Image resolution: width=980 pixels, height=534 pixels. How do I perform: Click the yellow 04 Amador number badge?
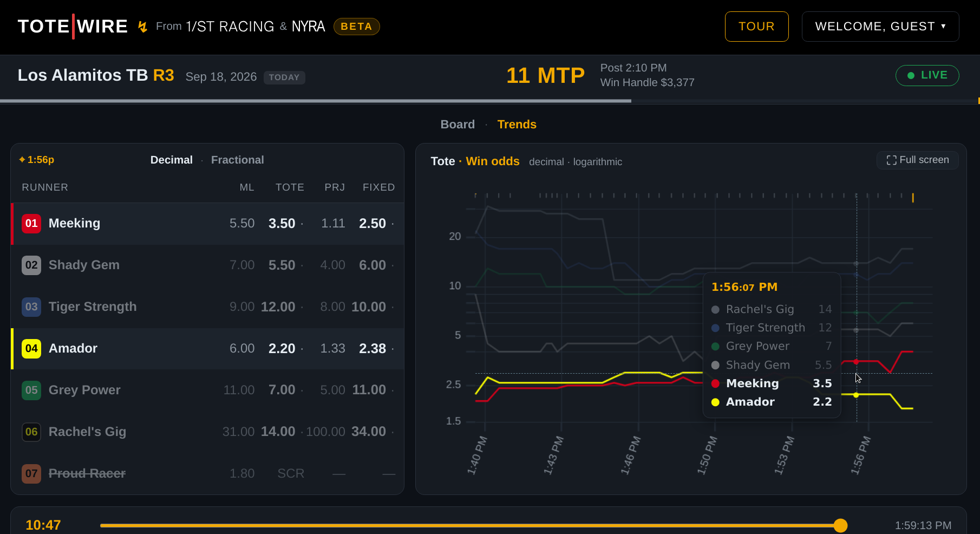(x=31, y=348)
